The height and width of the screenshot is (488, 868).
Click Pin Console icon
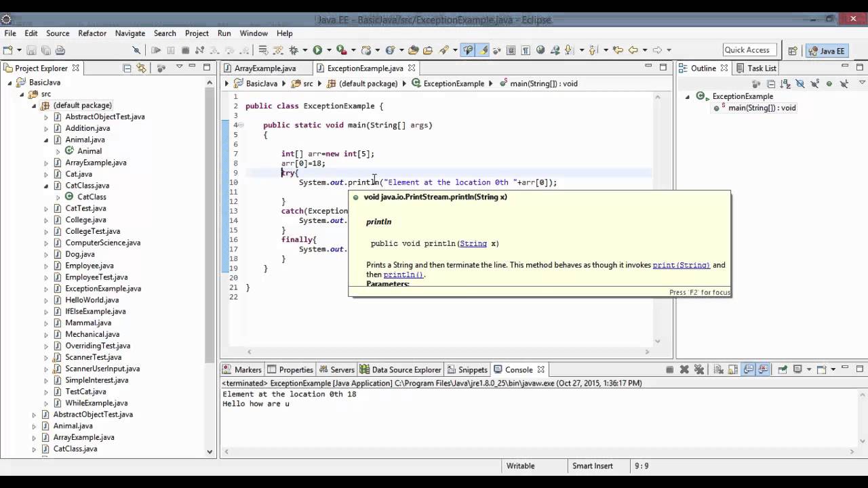click(783, 369)
